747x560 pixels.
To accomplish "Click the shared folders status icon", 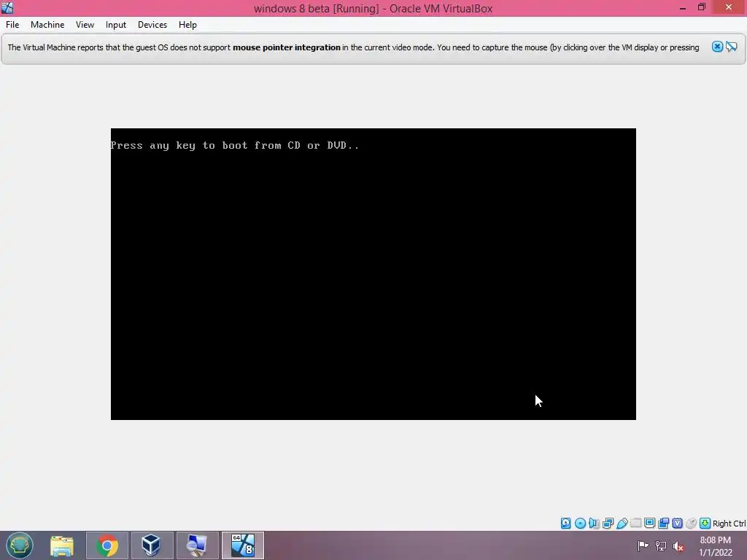I will tap(635, 523).
